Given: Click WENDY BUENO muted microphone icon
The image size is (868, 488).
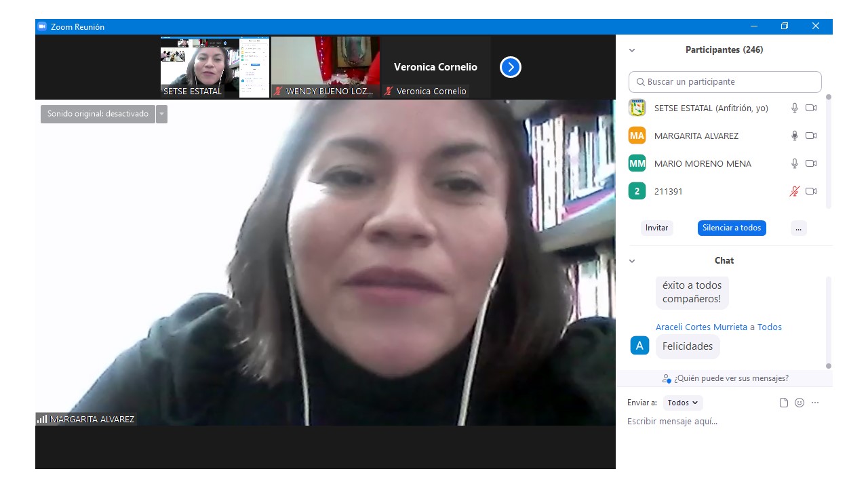Looking at the screenshot, I should [x=278, y=91].
